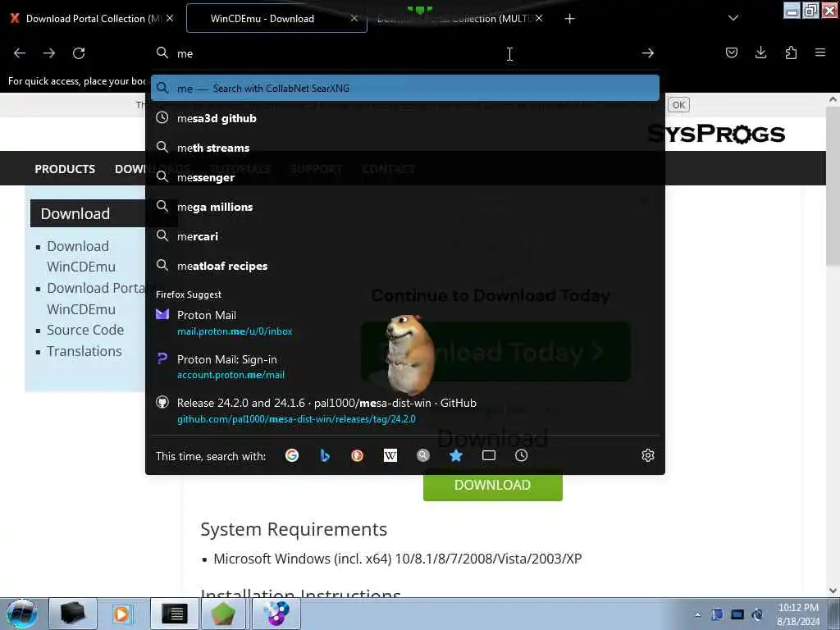Click the SysProgs logo
The image size is (840, 630).
(715, 134)
